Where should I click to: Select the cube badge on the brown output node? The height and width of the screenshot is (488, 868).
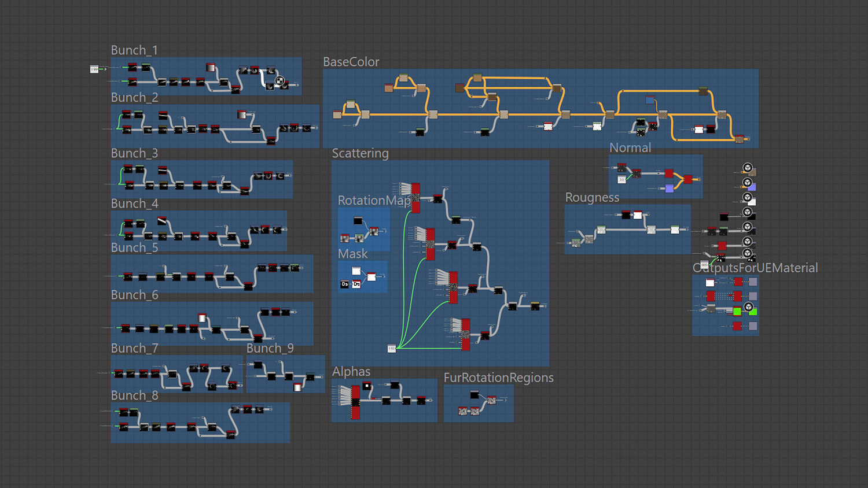click(748, 168)
